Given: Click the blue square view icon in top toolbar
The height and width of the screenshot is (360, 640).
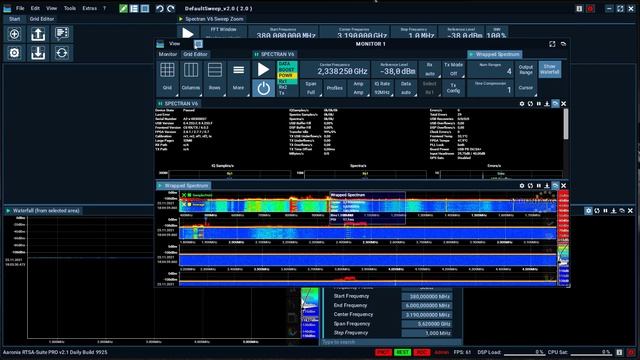Looking at the screenshot, I should pyautogui.click(x=145, y=9).
